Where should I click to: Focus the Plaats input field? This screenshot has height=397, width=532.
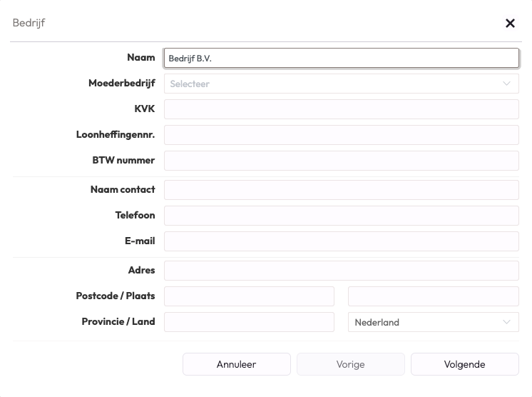point(433,296)
